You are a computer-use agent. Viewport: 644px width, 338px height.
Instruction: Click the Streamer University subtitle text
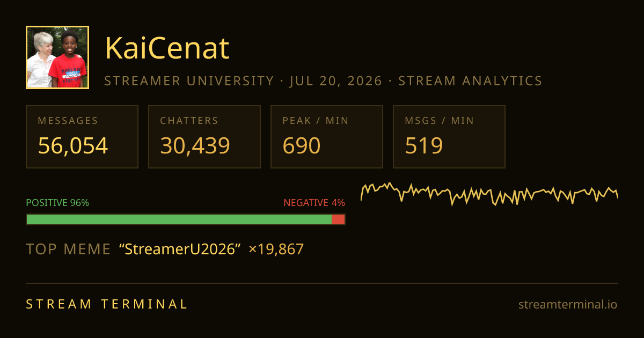[189, 81]
